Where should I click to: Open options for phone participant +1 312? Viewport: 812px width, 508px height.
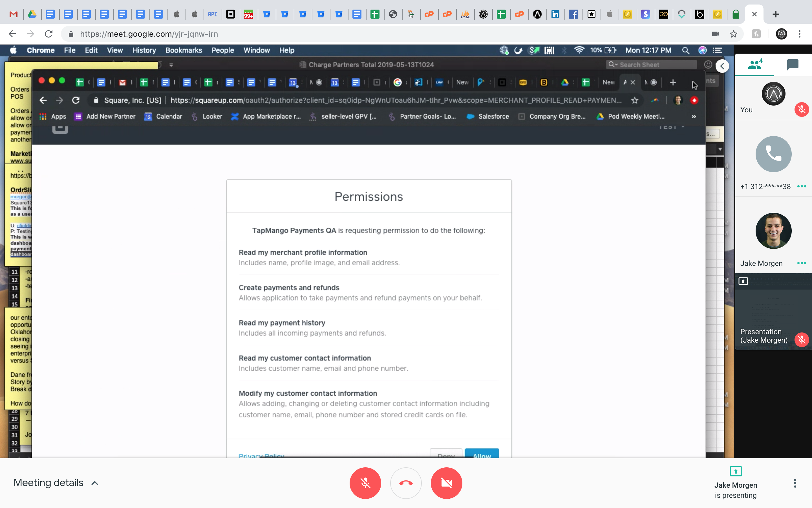point(802,187)
